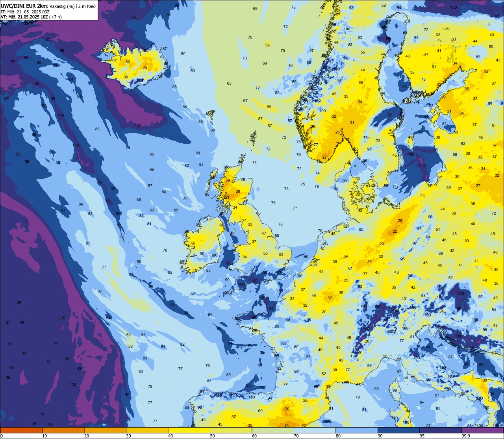This screenshot has width=504, height=439.
Task: Click the 47 value in northern England
Action: (x=264, y=233)
